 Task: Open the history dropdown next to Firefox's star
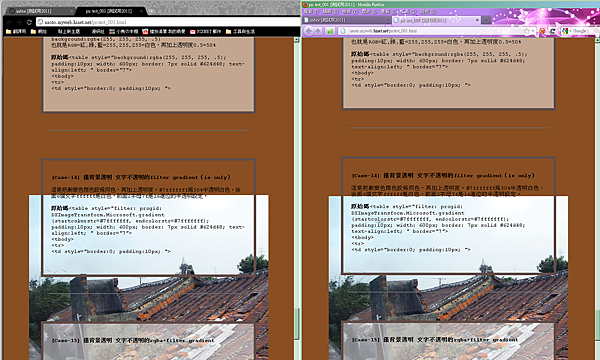(533, 31)
